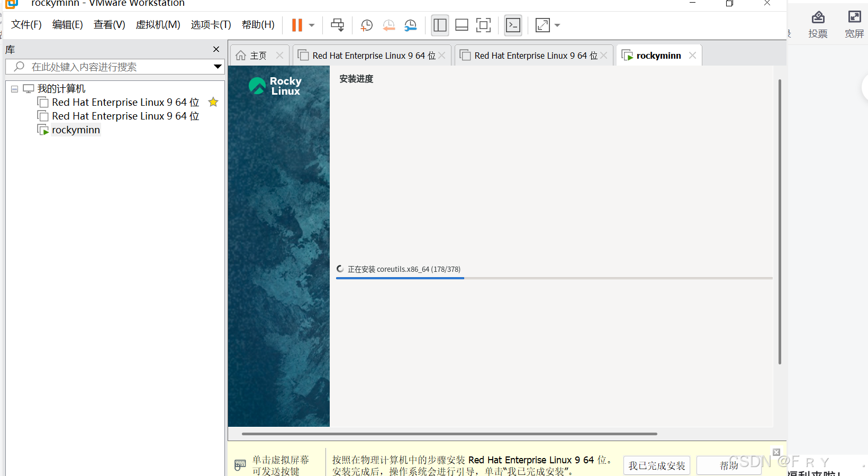The height and width of the screenshot is (476, 868).
Task: Select the second Red Hat Enterprise Linux entry
Action: 125,116
